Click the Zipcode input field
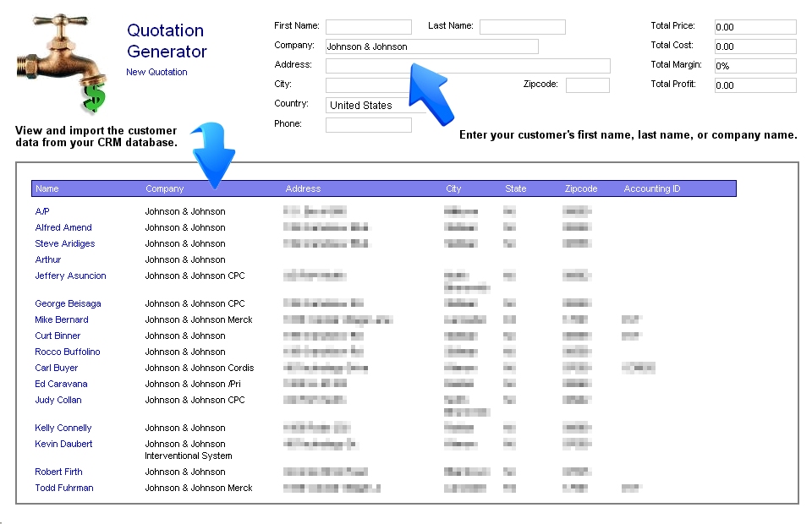Image resolution: width=812 pixels, height=524 pixels. pos(588,85)
